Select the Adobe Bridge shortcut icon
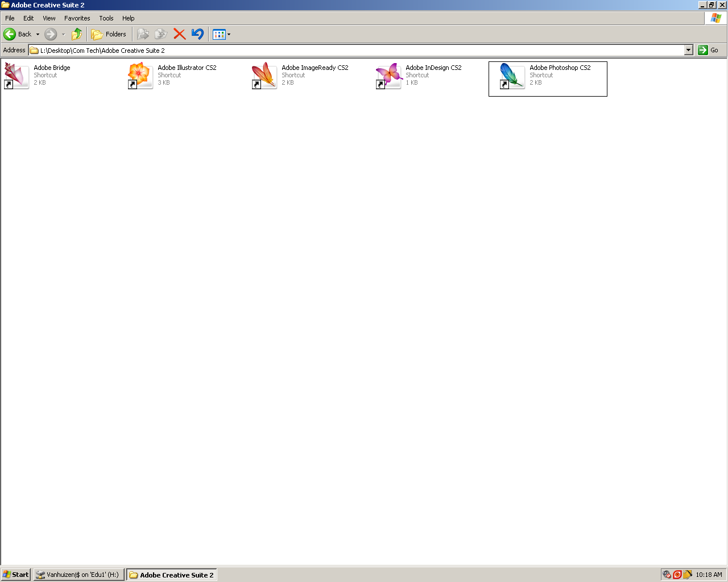728x582 pixels. pos(16,76)
